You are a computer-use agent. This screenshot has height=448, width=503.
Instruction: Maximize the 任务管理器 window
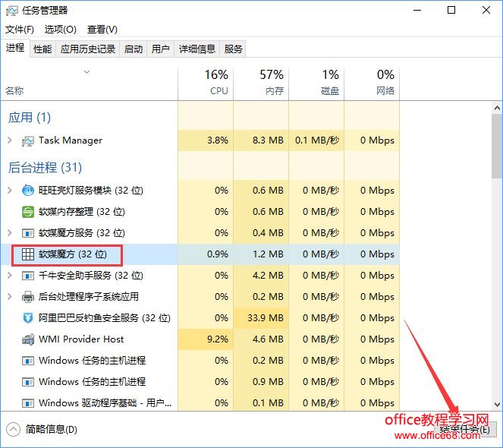451,11
